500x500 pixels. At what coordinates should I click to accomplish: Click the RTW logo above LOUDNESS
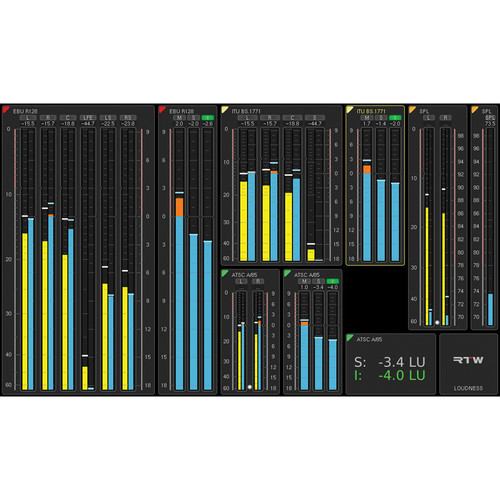point(468,360)
